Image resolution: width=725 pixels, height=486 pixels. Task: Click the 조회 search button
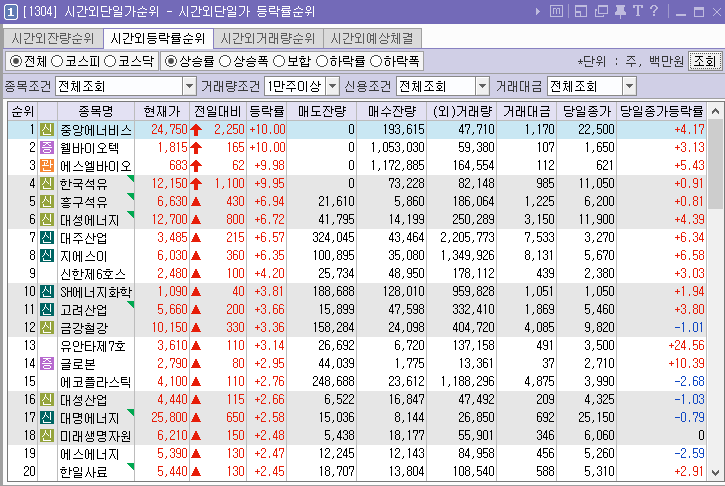[705, 61]
